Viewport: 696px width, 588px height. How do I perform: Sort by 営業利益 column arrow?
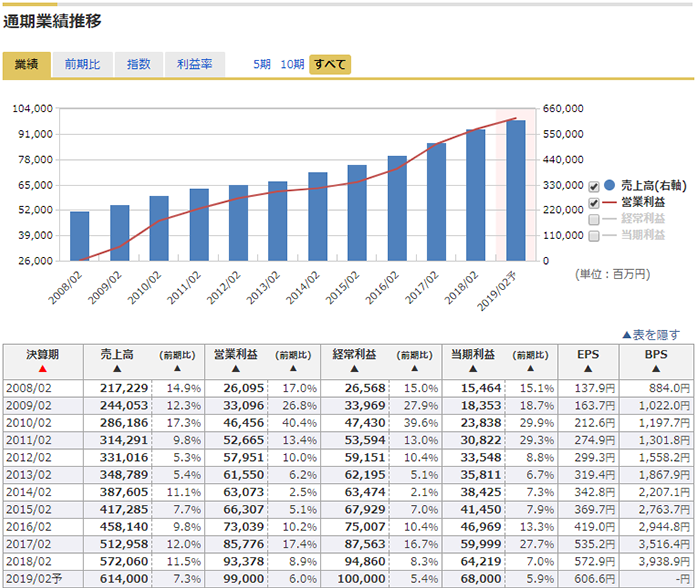[234, 369]
